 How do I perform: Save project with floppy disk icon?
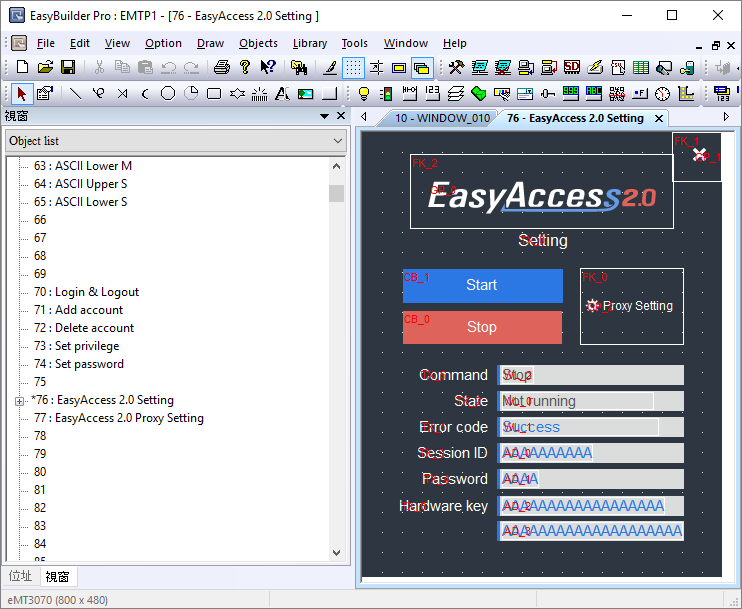(x=69, y=67)
